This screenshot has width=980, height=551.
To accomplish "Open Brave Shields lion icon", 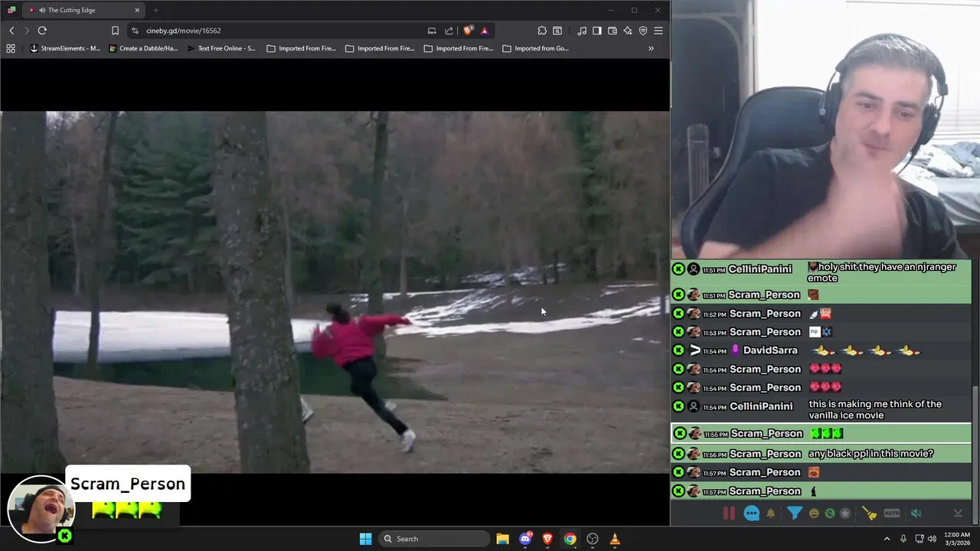I will tap(468, 31).
